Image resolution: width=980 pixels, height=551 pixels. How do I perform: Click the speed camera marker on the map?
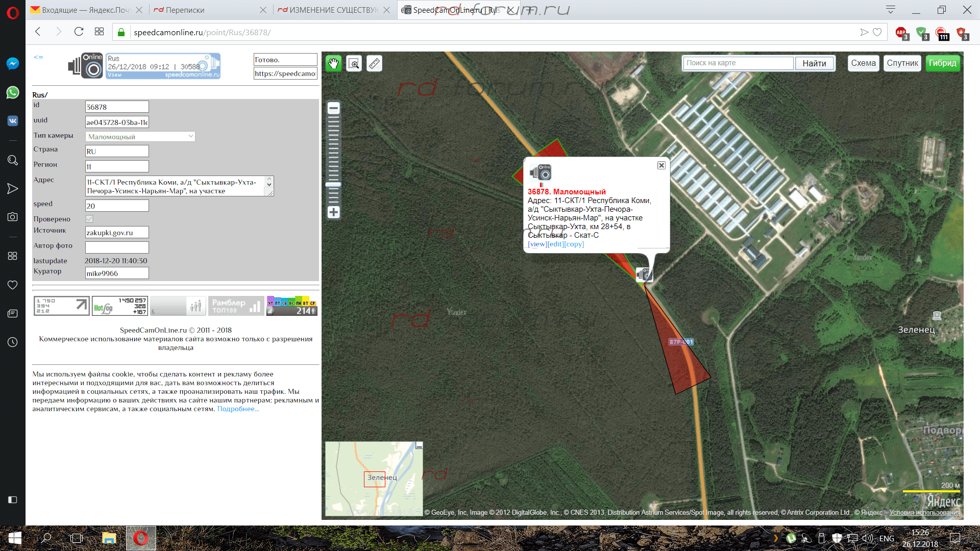(644, 274)
